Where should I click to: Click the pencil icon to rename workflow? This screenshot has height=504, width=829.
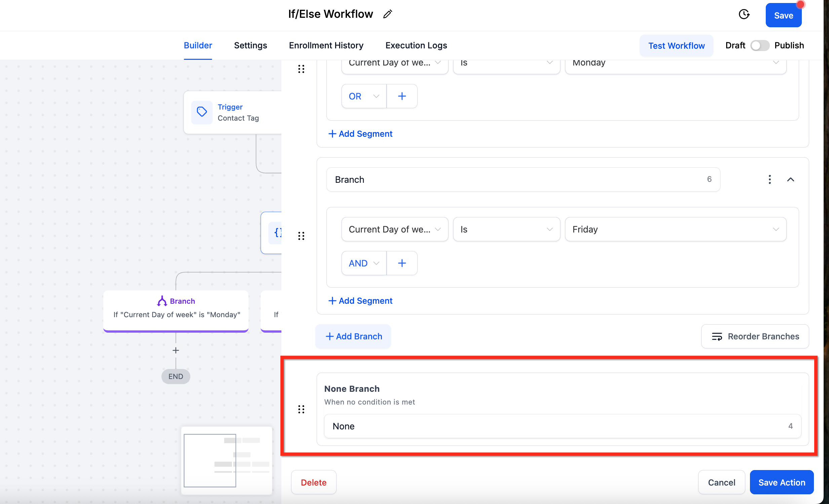pos(388,14)
